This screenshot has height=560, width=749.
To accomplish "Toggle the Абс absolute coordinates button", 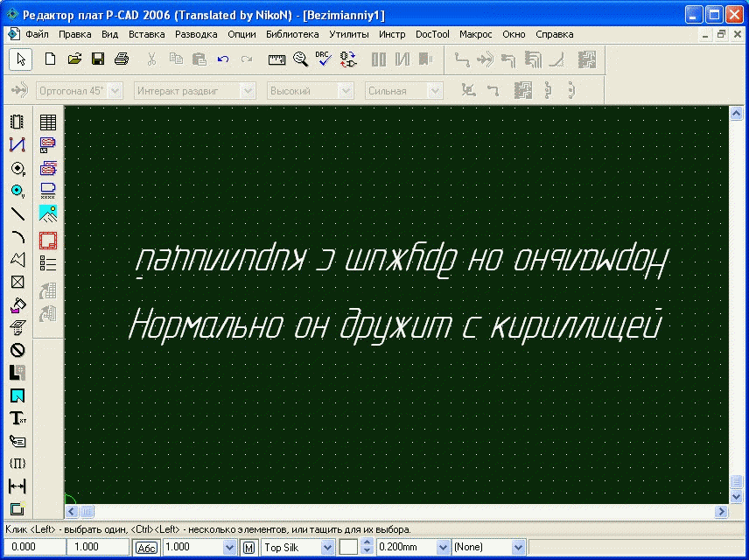I will (146, 548).
